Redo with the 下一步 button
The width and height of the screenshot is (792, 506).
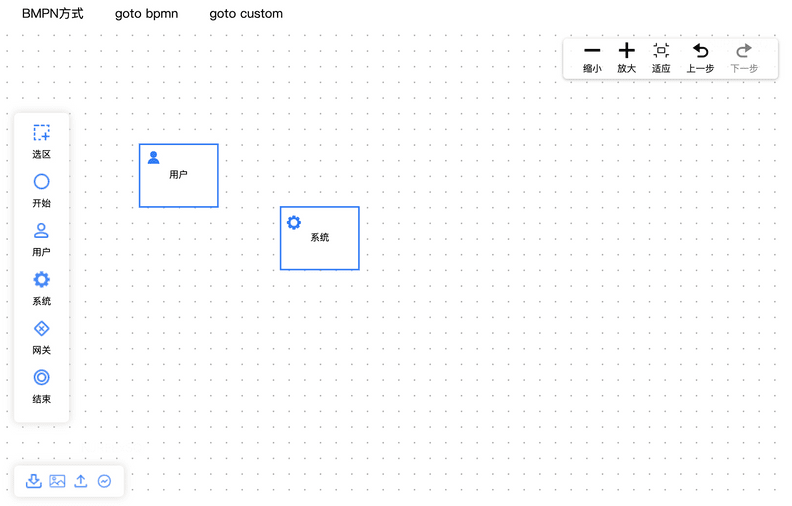point(744,59)
